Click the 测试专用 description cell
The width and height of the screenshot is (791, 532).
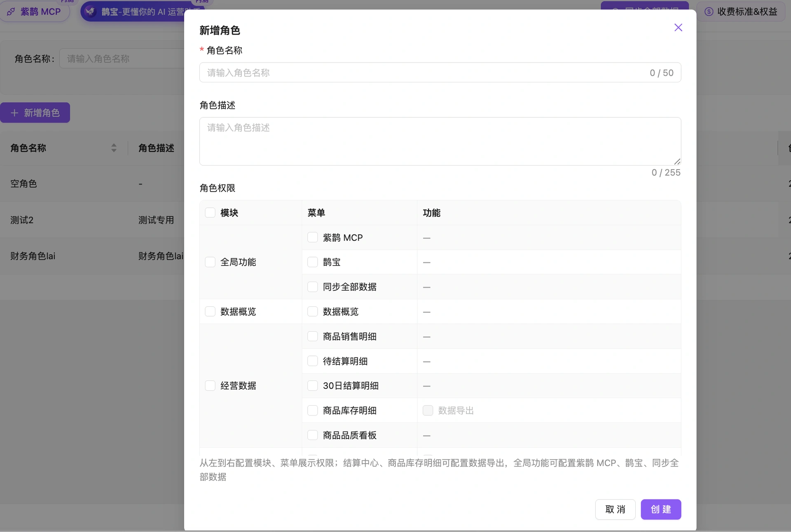point(156,220)
